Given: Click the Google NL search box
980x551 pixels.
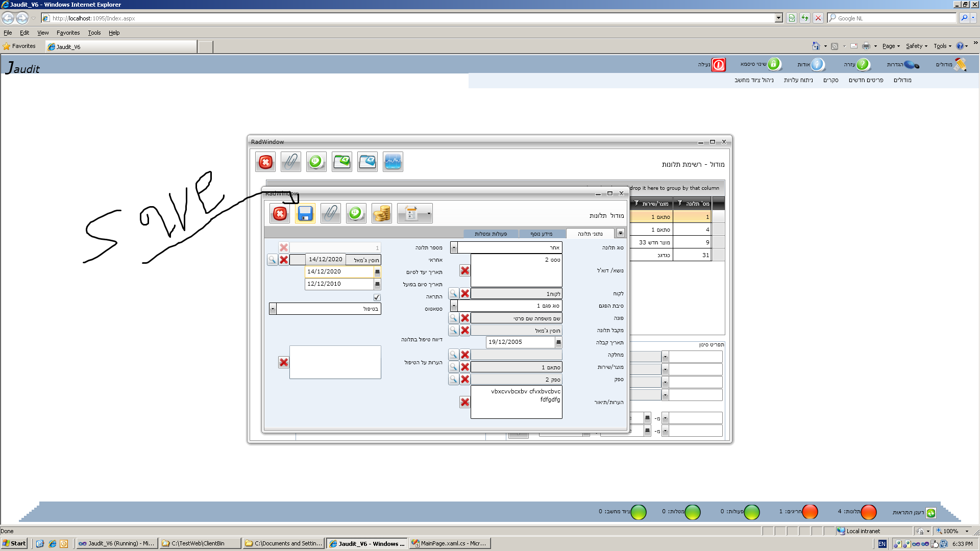Looking at the screenshot, I should (892, 18).
